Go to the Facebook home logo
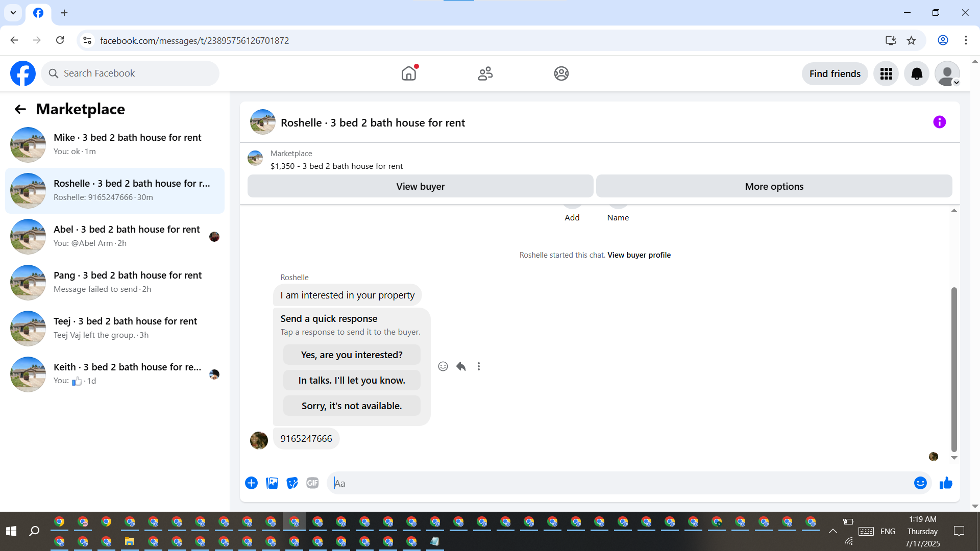Image resolution: width=980 pixels, height=551 pixels. 23,73
